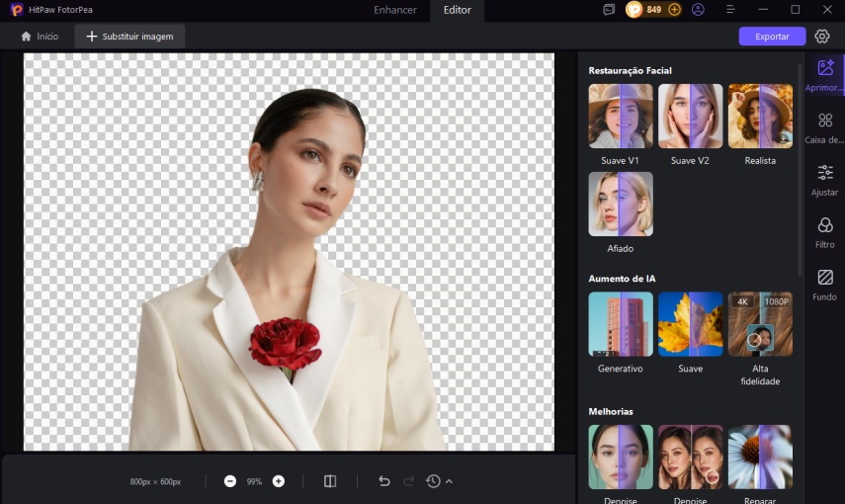This screenshot has height=504, width=845.
Task: Open the user account profile icon
Action: (699, 10)
